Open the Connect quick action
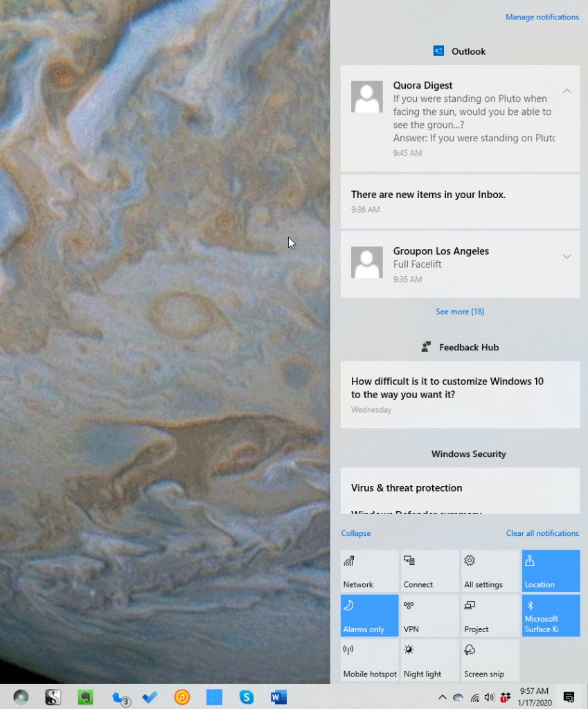Viewport: 588px width, 709px height. point(429,571)
